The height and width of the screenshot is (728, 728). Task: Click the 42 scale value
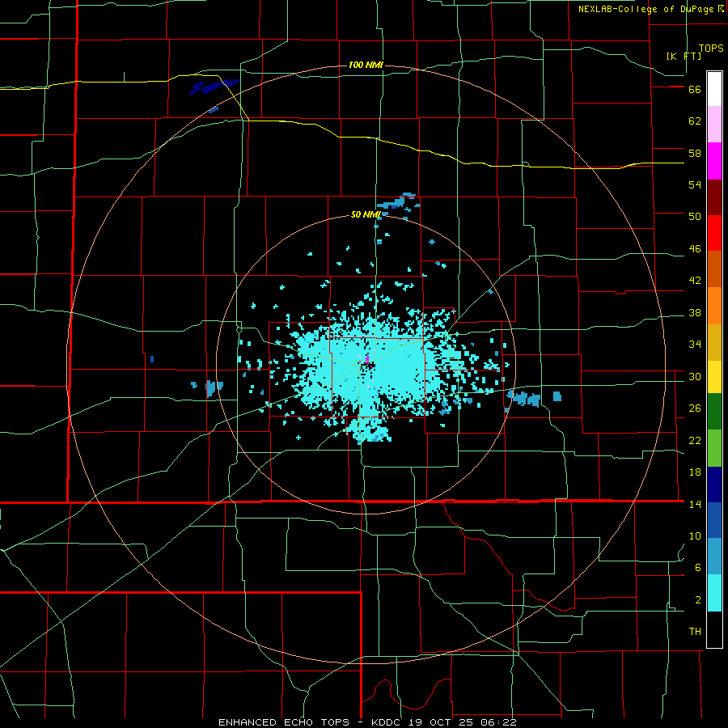pyautogui.click(x=695, y=281)
